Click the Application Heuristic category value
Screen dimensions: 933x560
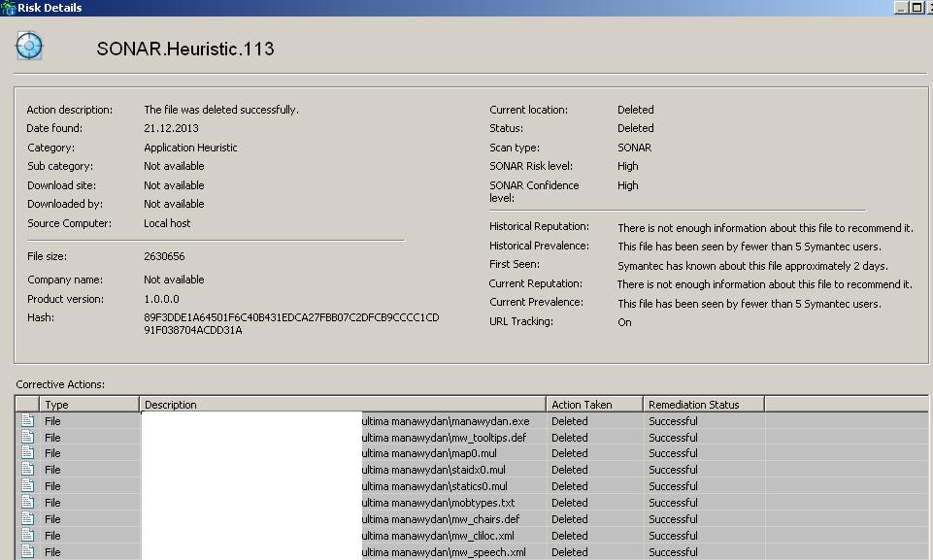coord(190,148)
